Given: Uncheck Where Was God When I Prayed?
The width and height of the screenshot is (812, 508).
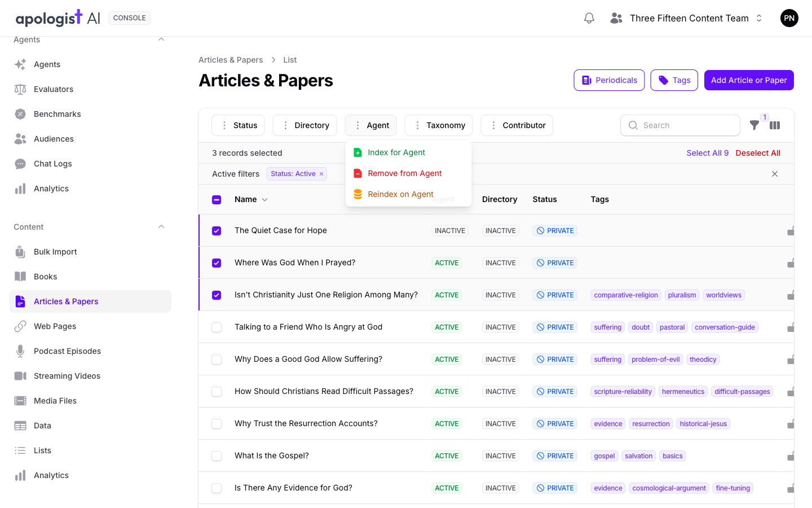Looking at the screenshot, I should click(x=217, y=263).
